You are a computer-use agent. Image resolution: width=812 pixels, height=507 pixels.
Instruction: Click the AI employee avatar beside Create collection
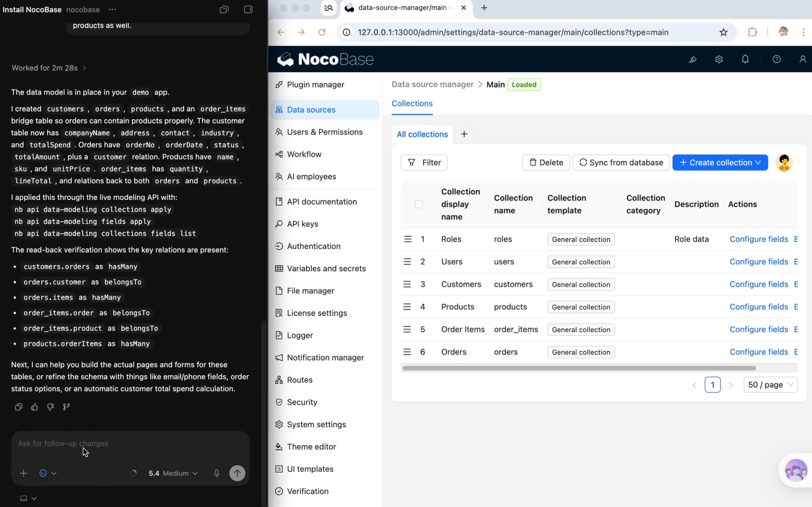click(x=784, y=162)
